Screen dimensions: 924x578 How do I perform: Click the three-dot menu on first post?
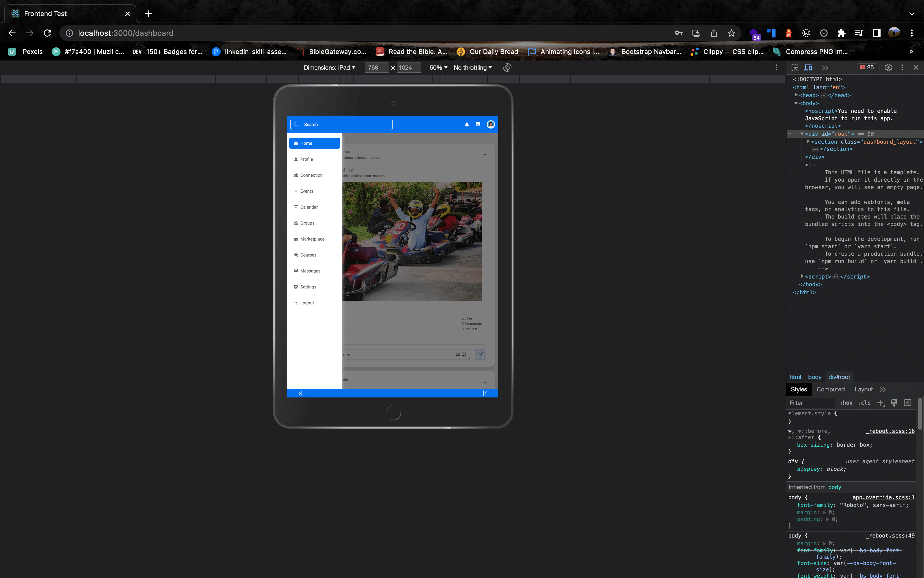484,154
